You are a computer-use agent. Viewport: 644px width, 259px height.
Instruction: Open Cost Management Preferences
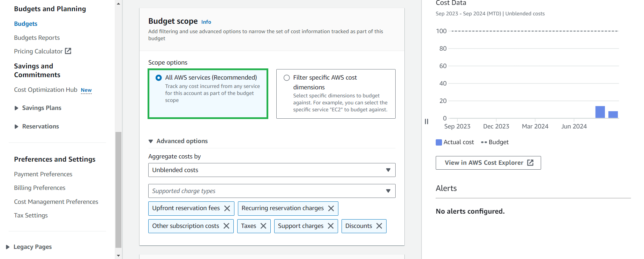tap(56, 202)
